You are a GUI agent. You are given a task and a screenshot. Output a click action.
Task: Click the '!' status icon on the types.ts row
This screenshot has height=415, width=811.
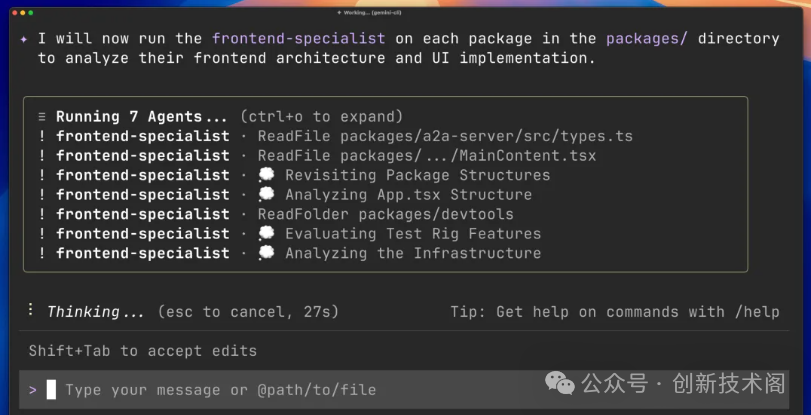click(42, 136)
